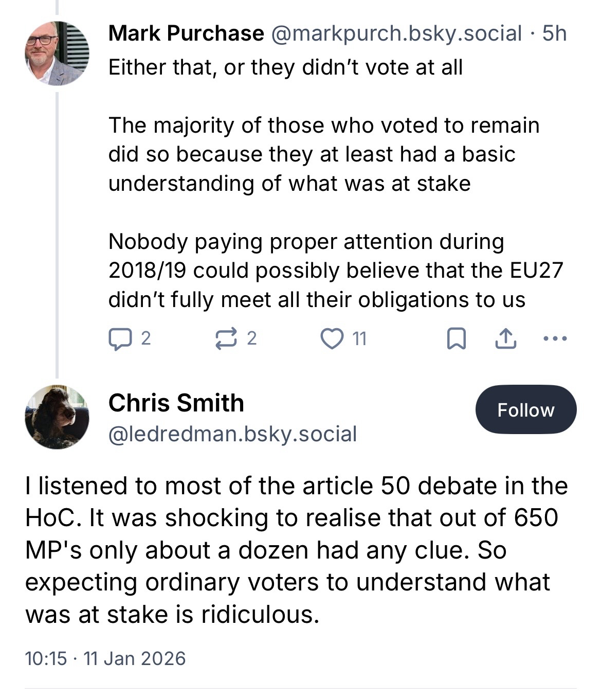Image resolution: width=601 pixels, height=700 pixels.
Task: Click Chris Smith's post text about article 50
Action: coord(297,550)
